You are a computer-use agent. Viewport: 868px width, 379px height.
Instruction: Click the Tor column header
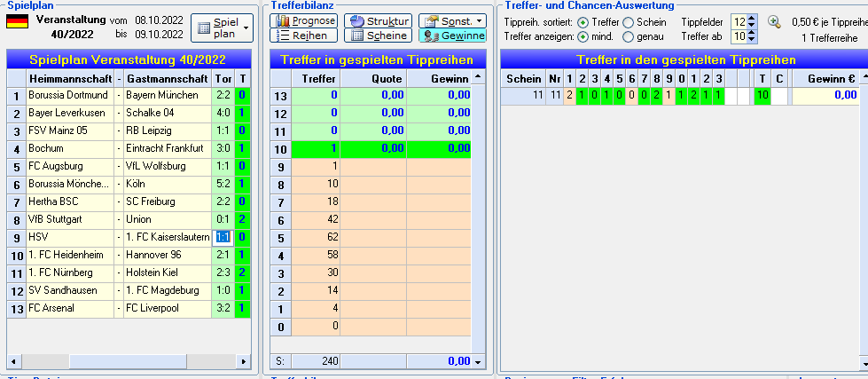[x=223, y=78]
